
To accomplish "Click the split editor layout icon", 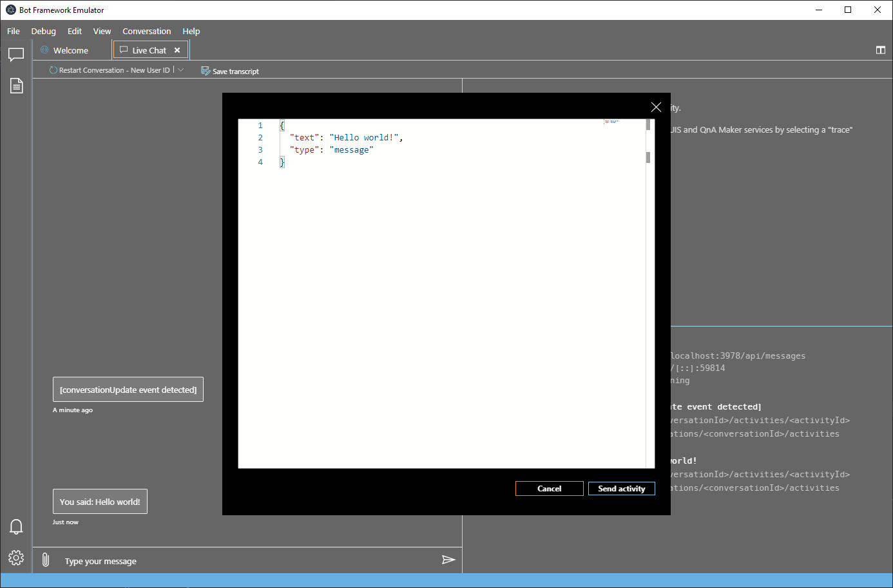I will 881,50.
